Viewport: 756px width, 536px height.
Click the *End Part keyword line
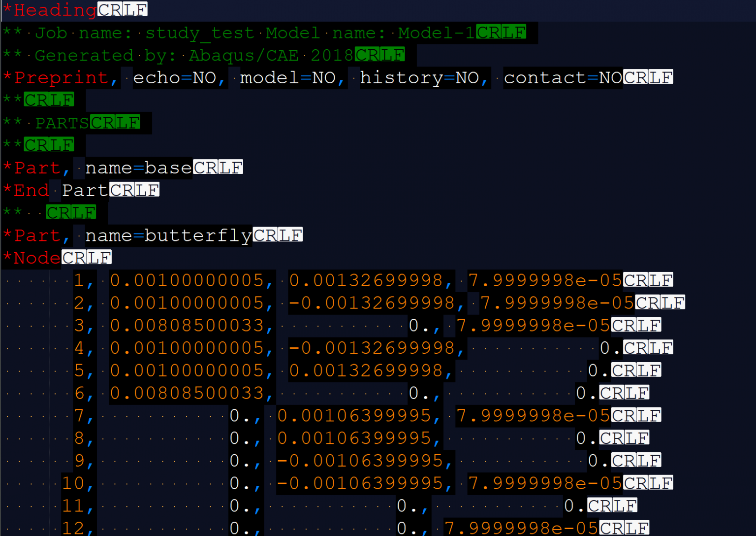(55, 190)
